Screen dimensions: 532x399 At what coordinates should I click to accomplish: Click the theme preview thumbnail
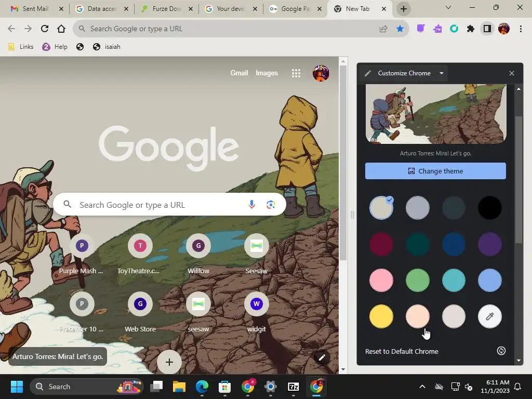coord(436,114)
